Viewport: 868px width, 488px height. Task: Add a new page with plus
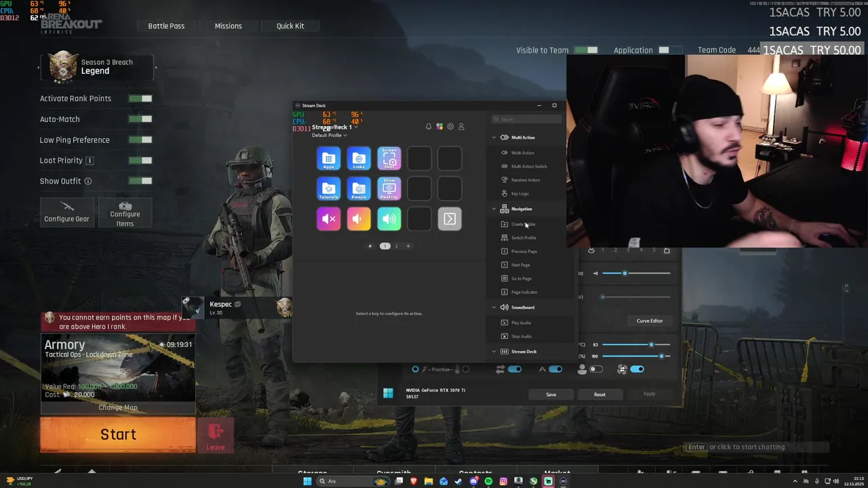(408, 246)
